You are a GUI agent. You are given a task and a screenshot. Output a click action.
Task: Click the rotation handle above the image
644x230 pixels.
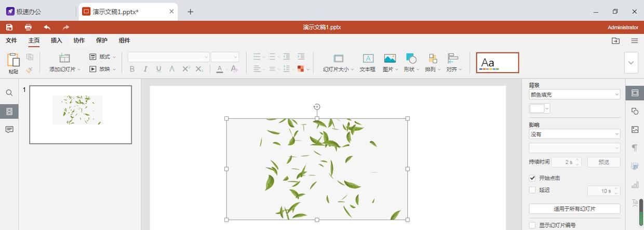(x=317, y=107)
